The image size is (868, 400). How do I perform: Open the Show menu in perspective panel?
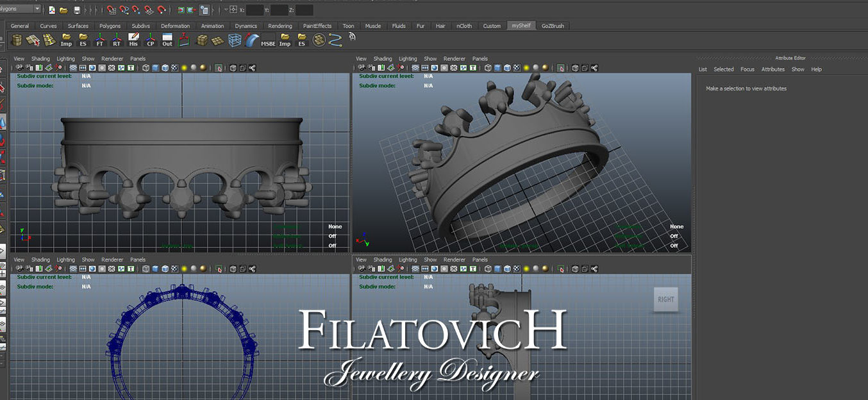click(430, 58)
